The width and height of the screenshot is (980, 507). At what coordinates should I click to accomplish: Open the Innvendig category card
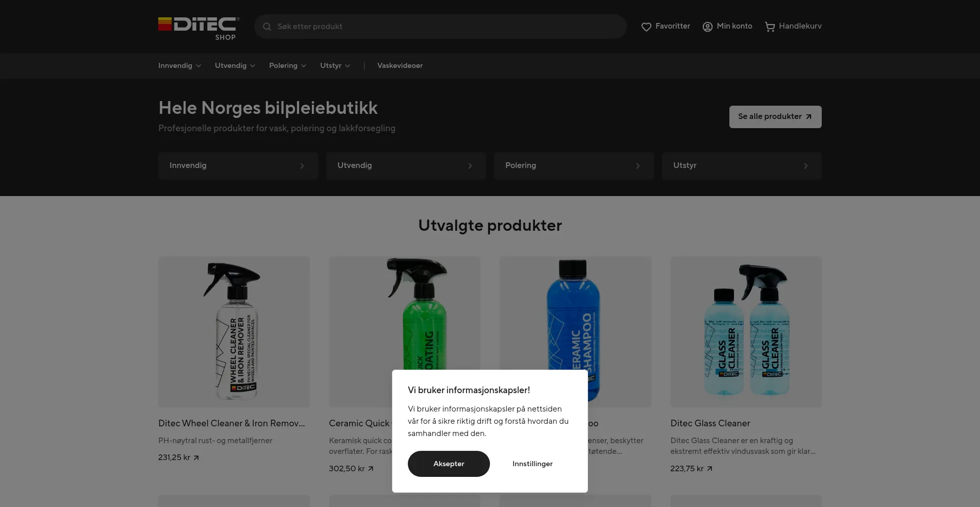(238, 166)
